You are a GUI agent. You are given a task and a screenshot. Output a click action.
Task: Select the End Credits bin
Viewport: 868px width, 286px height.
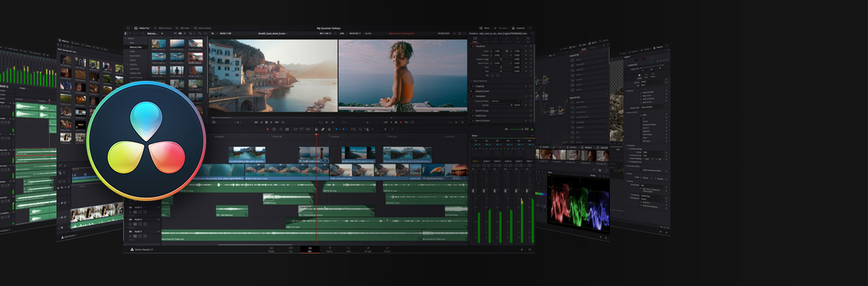(x=135, y=56)
